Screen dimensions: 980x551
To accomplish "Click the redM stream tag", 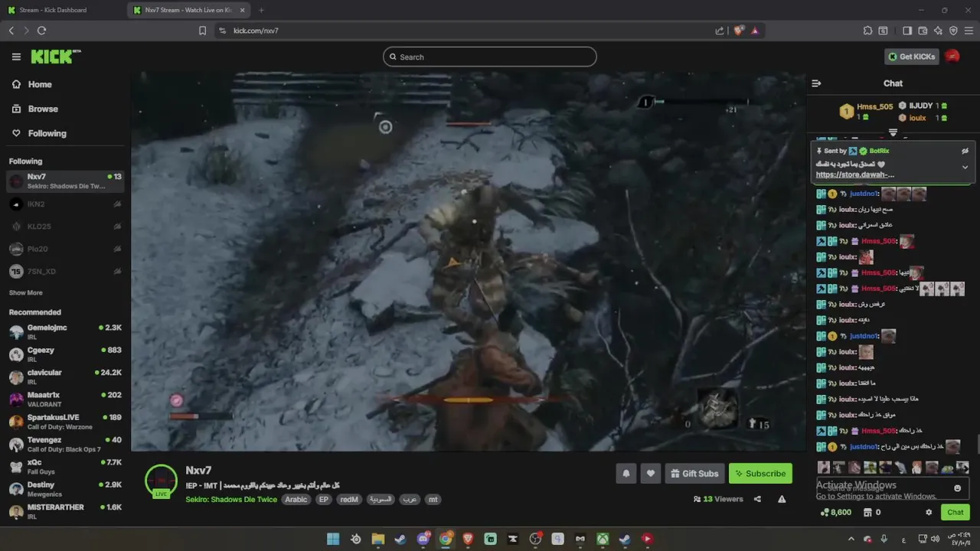I will tap(349, 500).
